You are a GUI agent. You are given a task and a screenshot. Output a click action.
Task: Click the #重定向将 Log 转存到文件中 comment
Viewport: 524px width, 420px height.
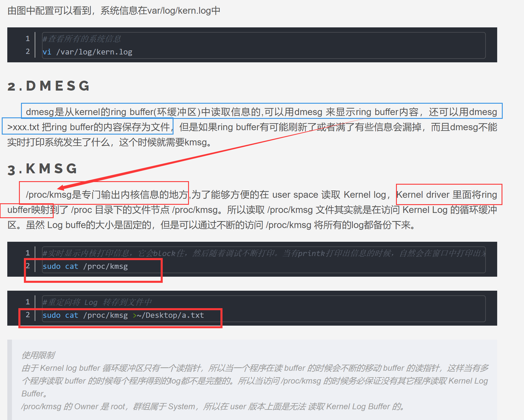click(x=97, y=302)
